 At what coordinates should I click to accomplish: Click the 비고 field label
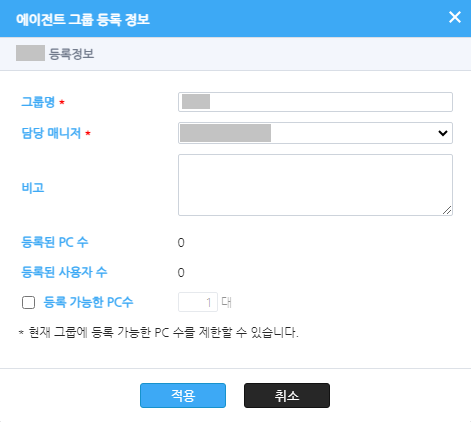[33, 188]
